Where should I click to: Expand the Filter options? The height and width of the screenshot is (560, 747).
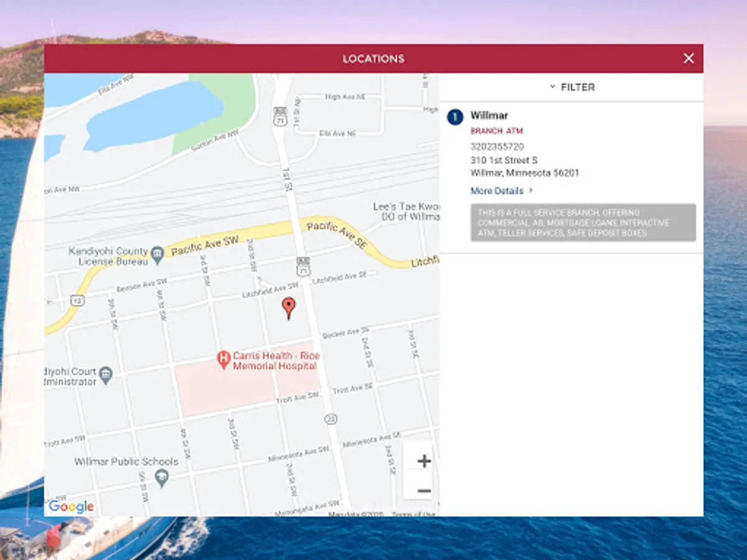pyautogui.click(x=572, y=87)
